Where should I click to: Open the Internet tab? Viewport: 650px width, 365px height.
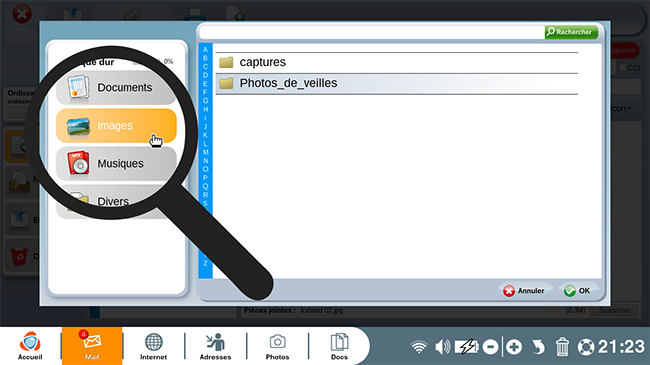(x=153, y=346)
